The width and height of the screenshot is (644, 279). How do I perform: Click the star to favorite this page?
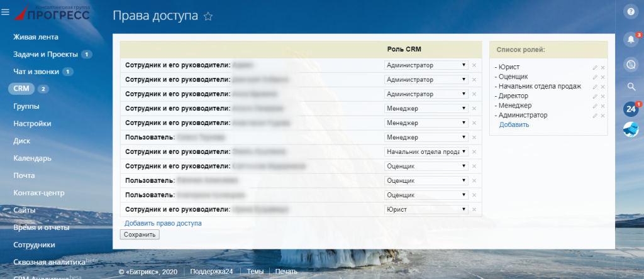click(208, 16)
